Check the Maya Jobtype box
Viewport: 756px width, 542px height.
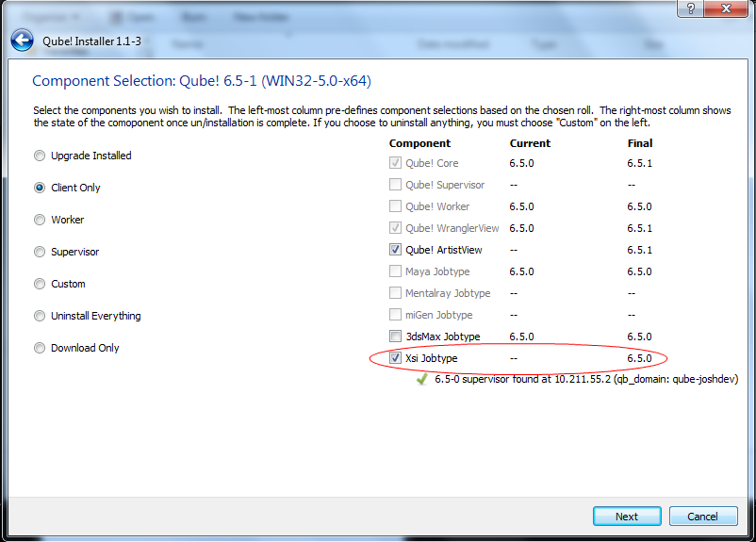pyautogui.click(x=396, y=271)
